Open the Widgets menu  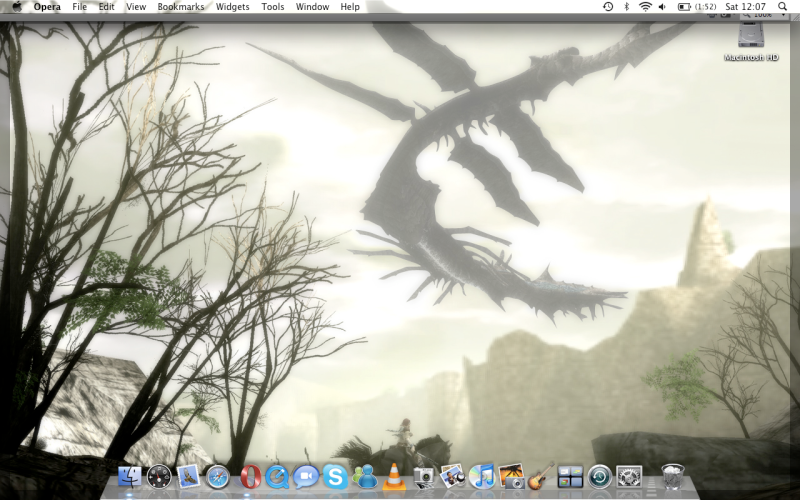click(233, 7)
